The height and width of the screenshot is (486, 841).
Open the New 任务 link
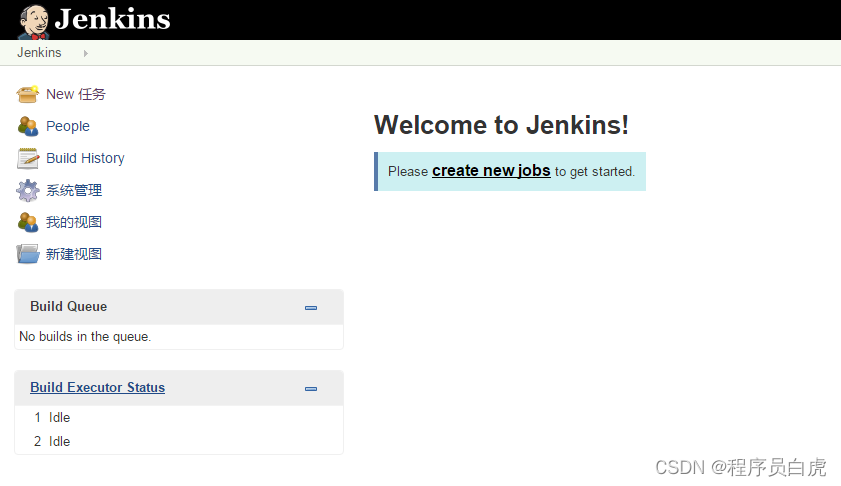[76, 94]
